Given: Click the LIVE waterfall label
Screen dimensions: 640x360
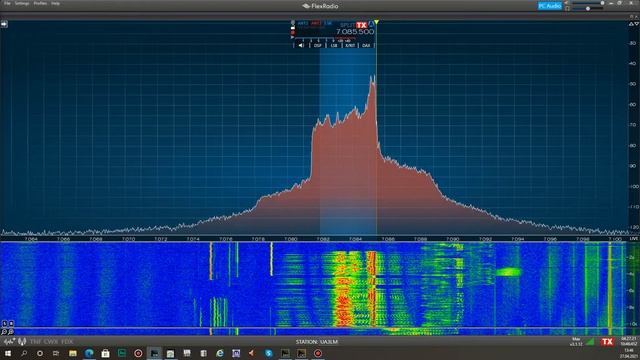Looking at the screenshot, I should tap(633, 239).
